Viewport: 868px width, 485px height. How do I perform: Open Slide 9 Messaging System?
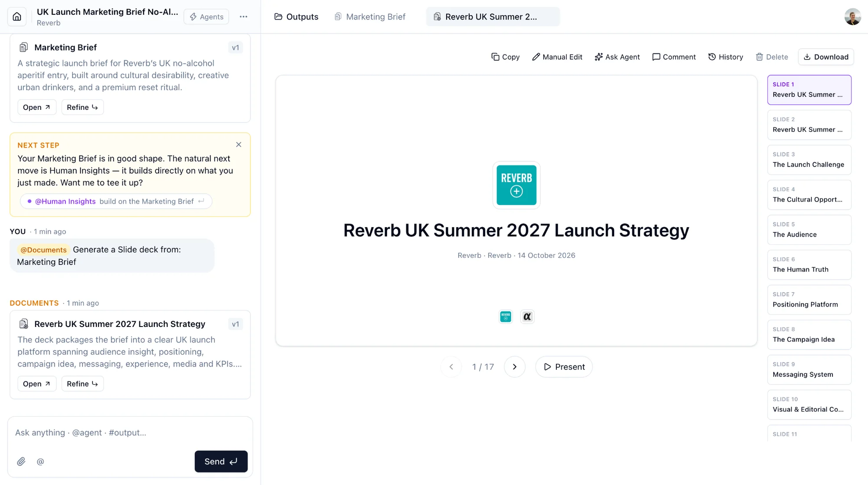tap(809, 370)
